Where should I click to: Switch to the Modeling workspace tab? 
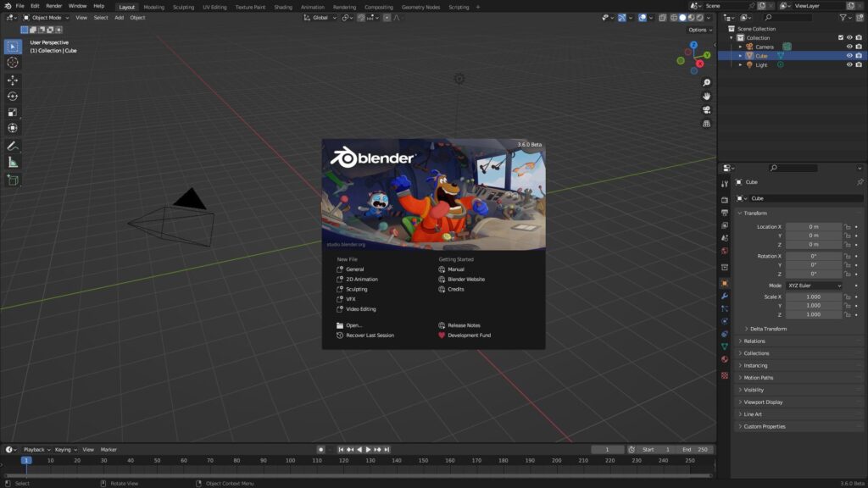pyautogui.click(x=153, y=7)
